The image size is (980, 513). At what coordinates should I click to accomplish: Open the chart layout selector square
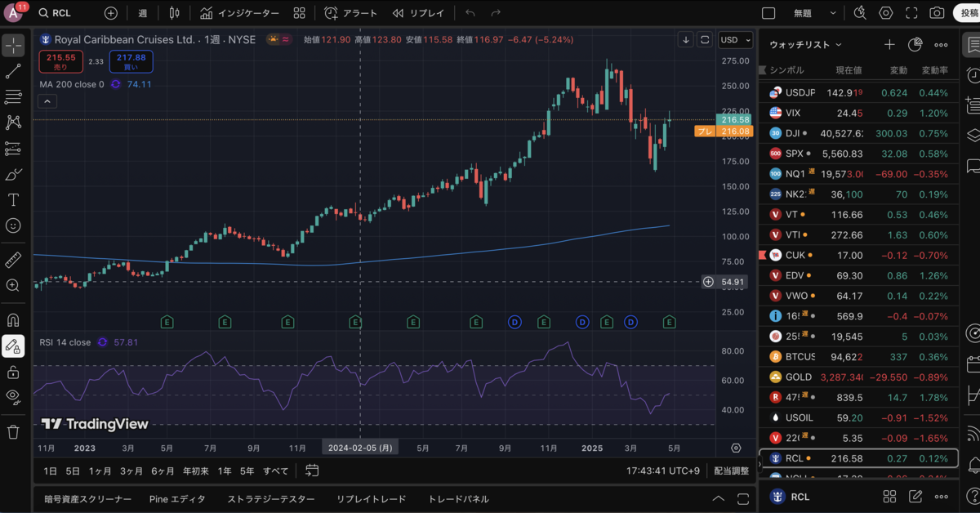pos(768,13)
